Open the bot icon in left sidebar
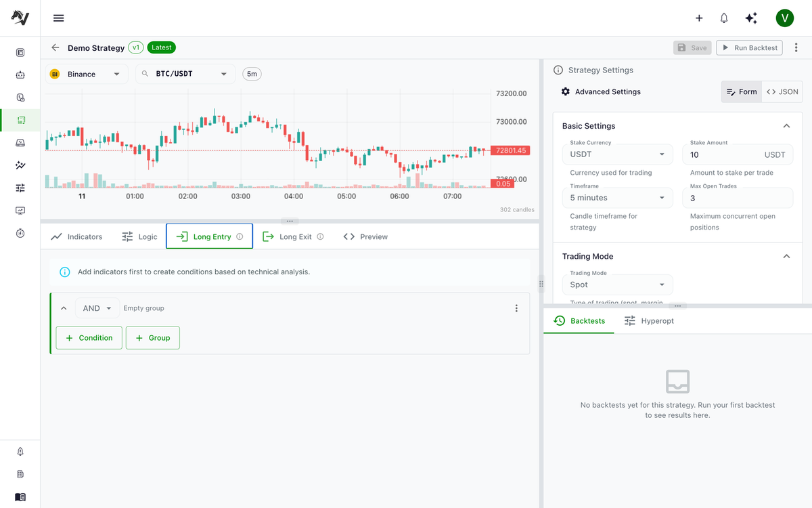Viewport: 812px width, 508px height. [20, 75]
